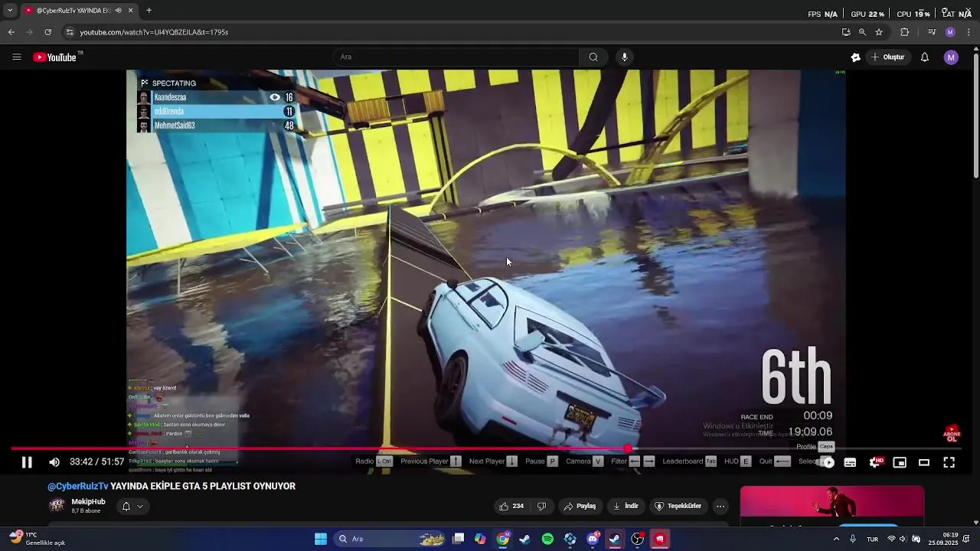Mute the tab via its speaker icon
The image size is (980, 551).
[x=118, y=11]
